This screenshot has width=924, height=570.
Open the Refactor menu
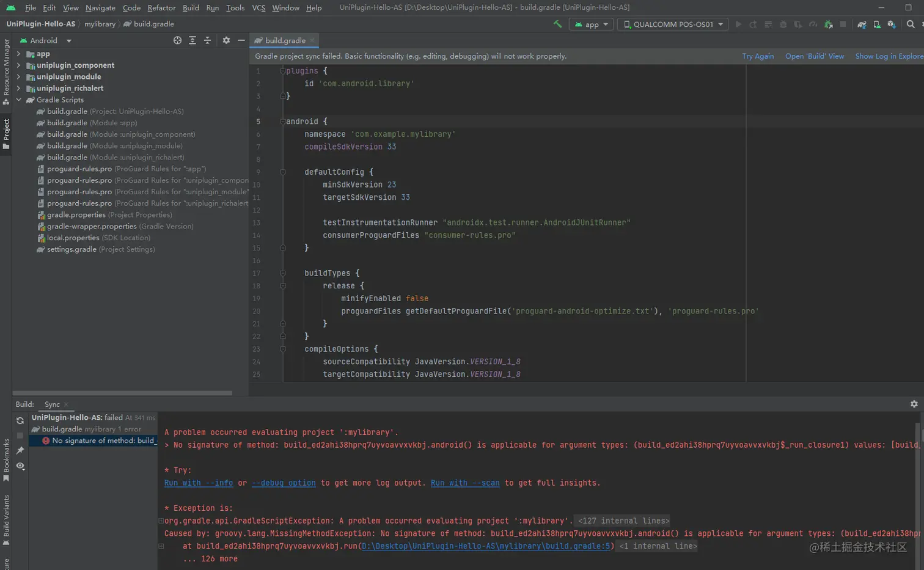[161, 8]
